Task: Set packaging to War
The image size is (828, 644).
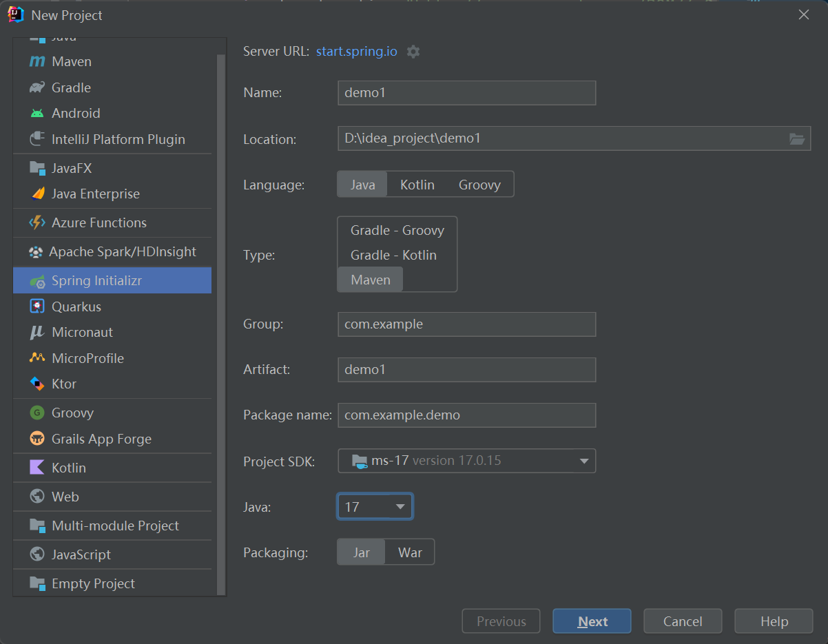Action: [410, 552]
